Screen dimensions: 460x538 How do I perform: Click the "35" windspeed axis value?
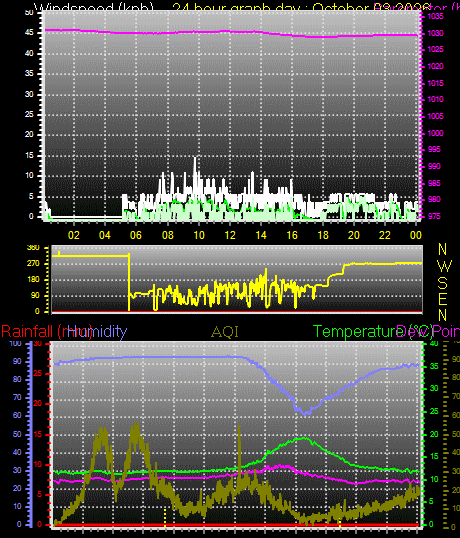[x=30, y=74]
